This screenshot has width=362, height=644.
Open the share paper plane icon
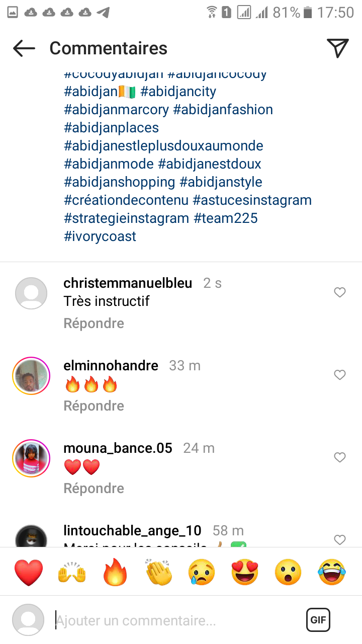[x=337, y=48]
